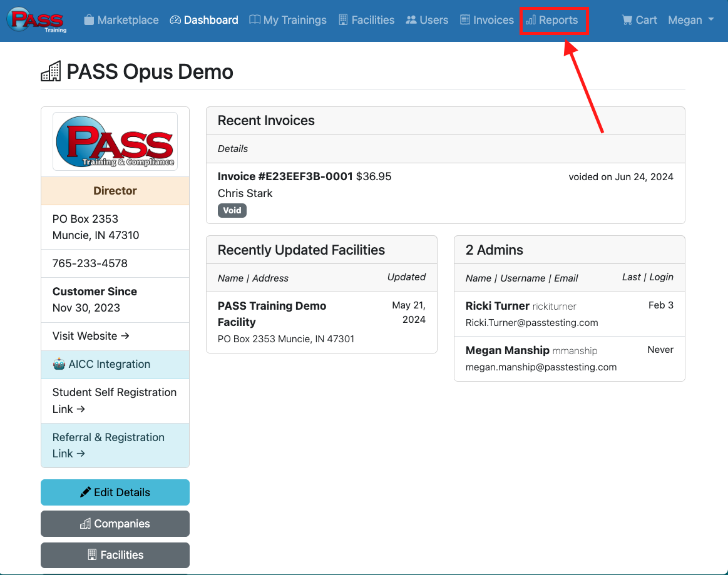
Task: Click the PASS Opus Demo page title
Action: point(150,72)
